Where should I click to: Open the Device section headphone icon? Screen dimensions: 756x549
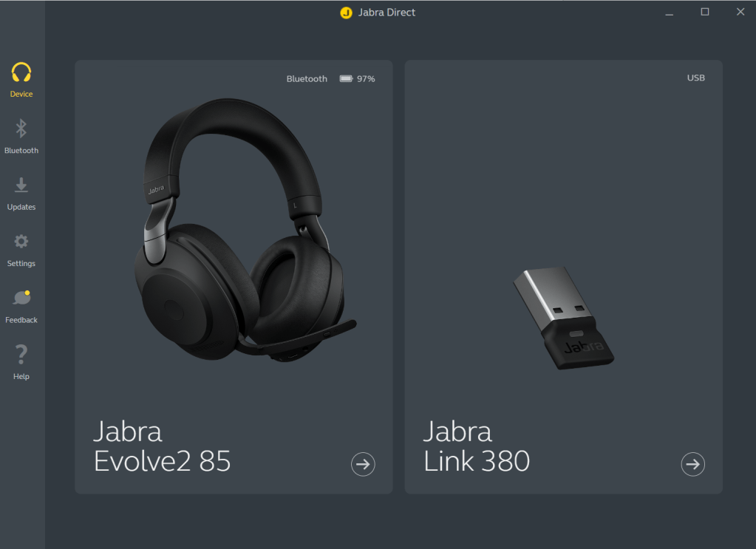tap(21, 72)
